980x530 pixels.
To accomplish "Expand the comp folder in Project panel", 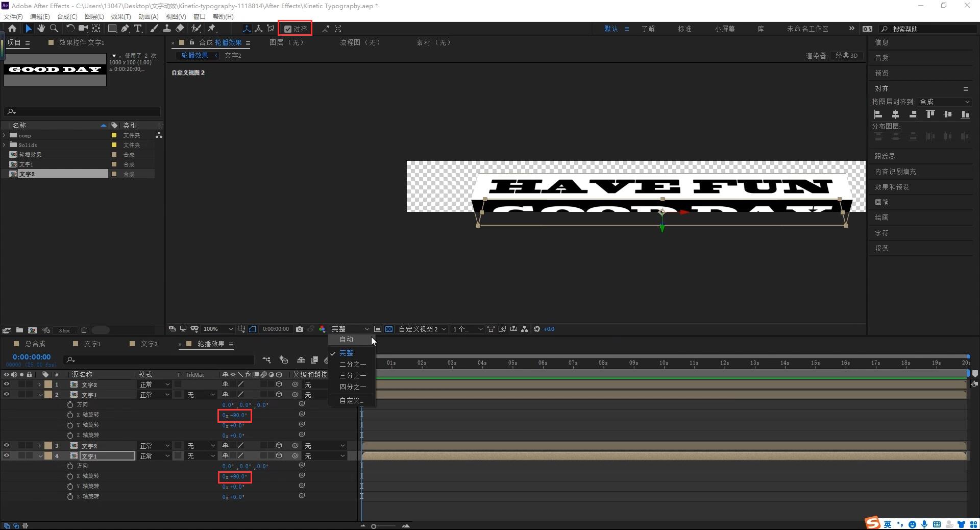I will (x=5, y=135).
